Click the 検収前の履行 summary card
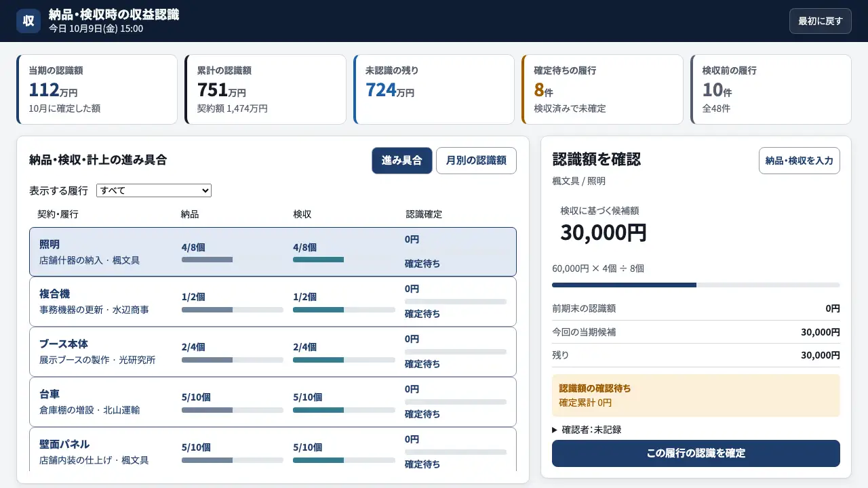 [771, 89]
